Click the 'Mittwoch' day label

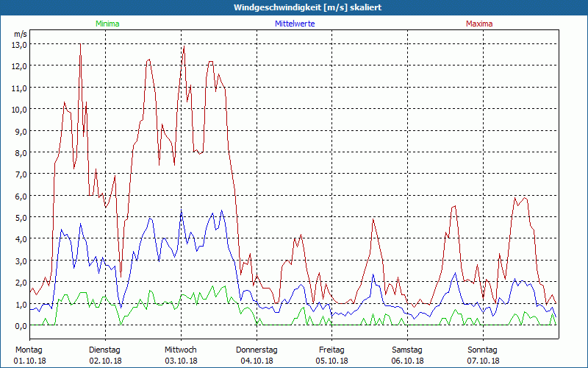180,350
